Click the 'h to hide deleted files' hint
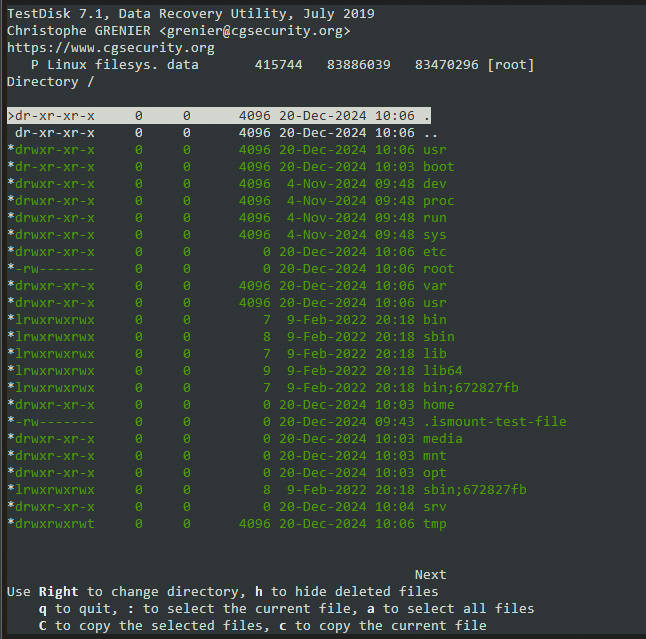This screenshot has height=639, width=646. pyautogui.click(x=346, y=592)
